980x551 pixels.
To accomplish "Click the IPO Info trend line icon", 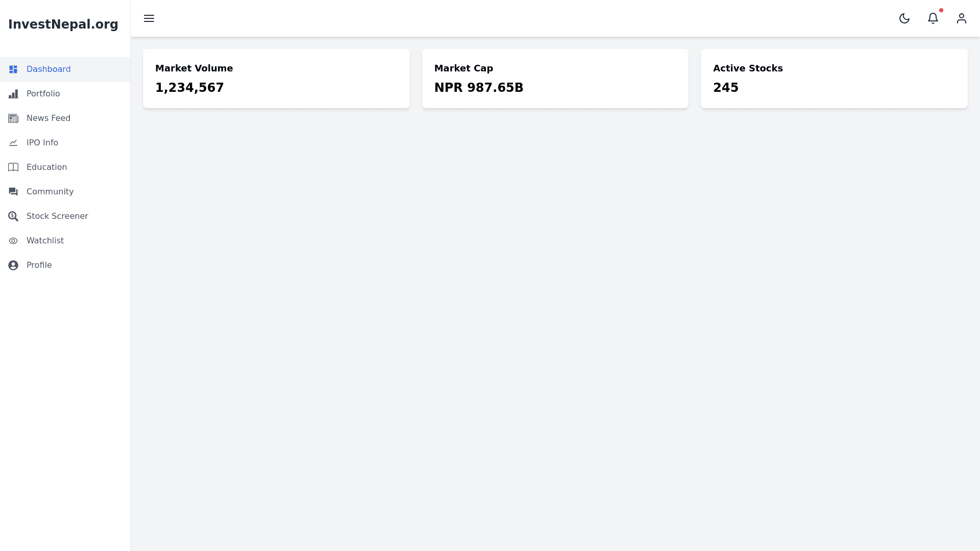I will pos(13,143).
